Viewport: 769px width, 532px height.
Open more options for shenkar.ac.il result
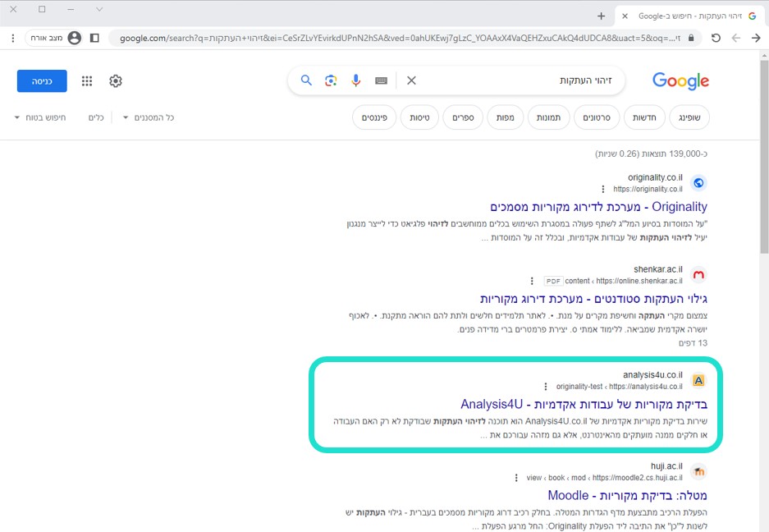click(532, 281)
